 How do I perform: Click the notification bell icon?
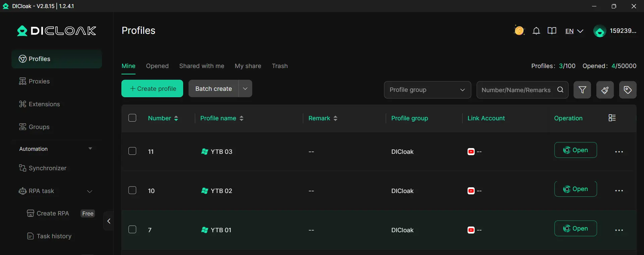536,31
